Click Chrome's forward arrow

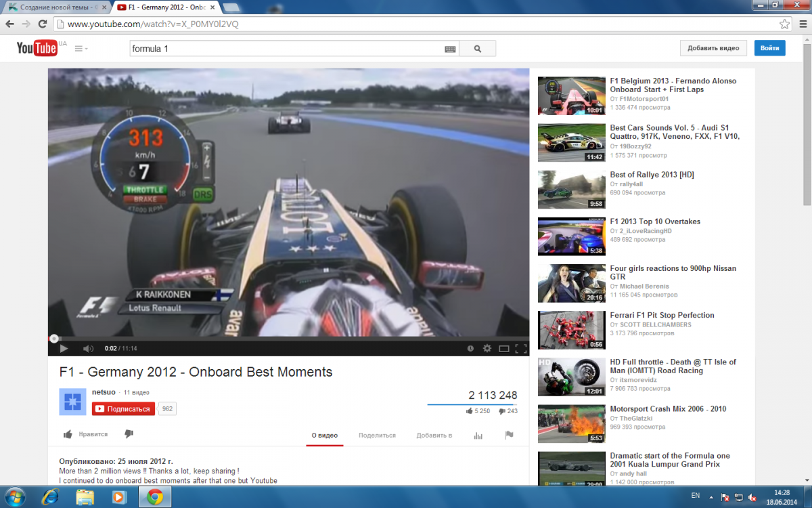[x=26, y=24]
